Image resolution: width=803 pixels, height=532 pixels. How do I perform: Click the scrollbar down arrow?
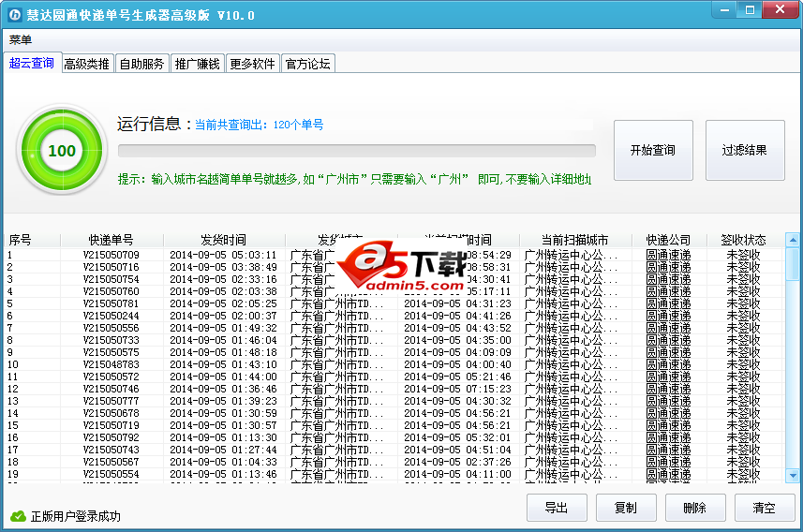tap(793, 476)
